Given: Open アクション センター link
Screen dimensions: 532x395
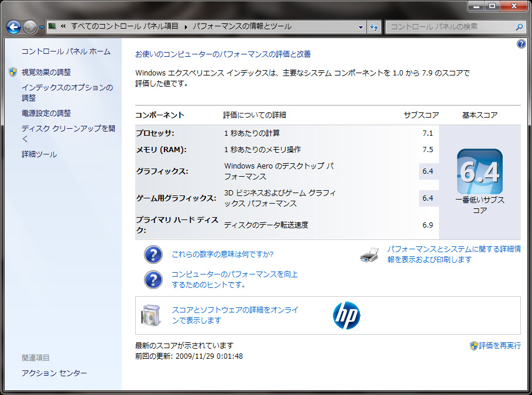Looking at the screenshot, I should tap(54, 373).
